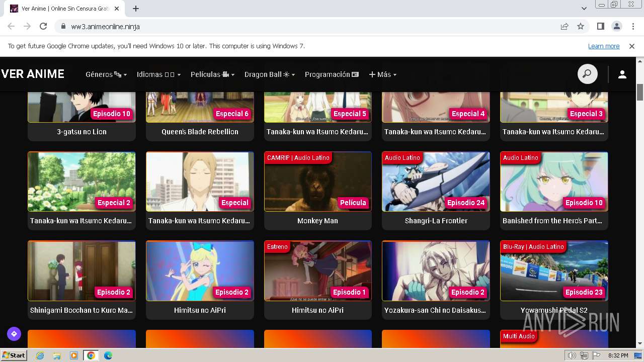Go to the VER ANIME home logo
The width and height of the screenshot is (644, 362).
click(x=33, y=74)
